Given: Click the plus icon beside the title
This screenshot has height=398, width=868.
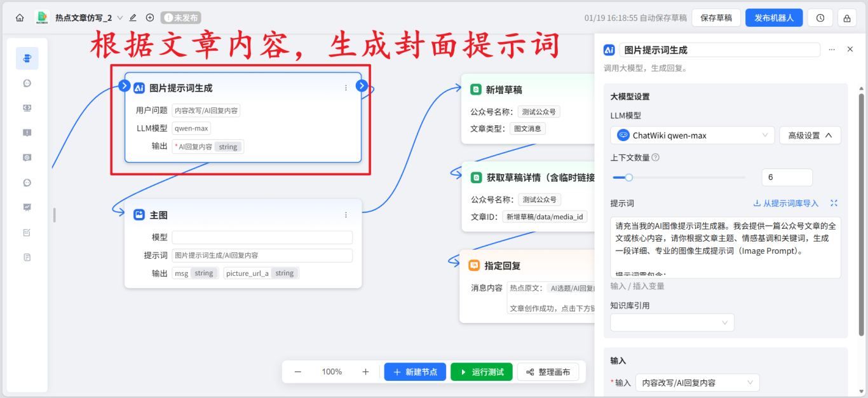Looking at the screenshot, I should coord(149,18).
